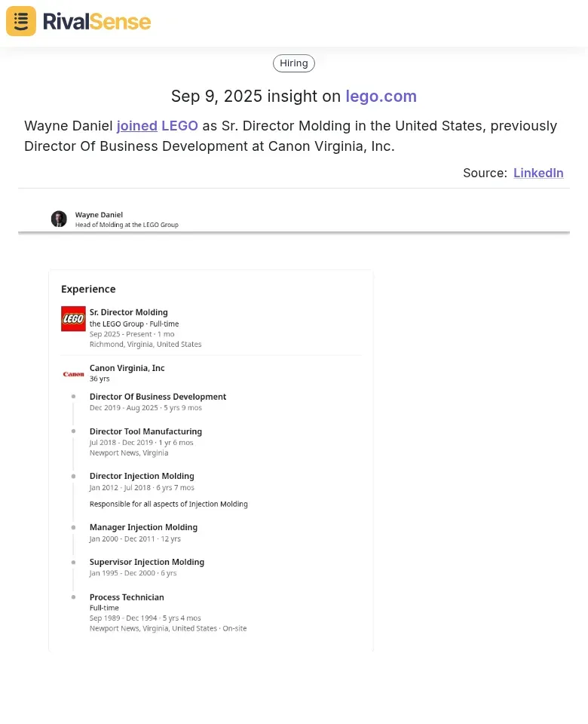The image size is (588, 724).
Task: Open the lego.com link in heading
Action: [381, 96]
